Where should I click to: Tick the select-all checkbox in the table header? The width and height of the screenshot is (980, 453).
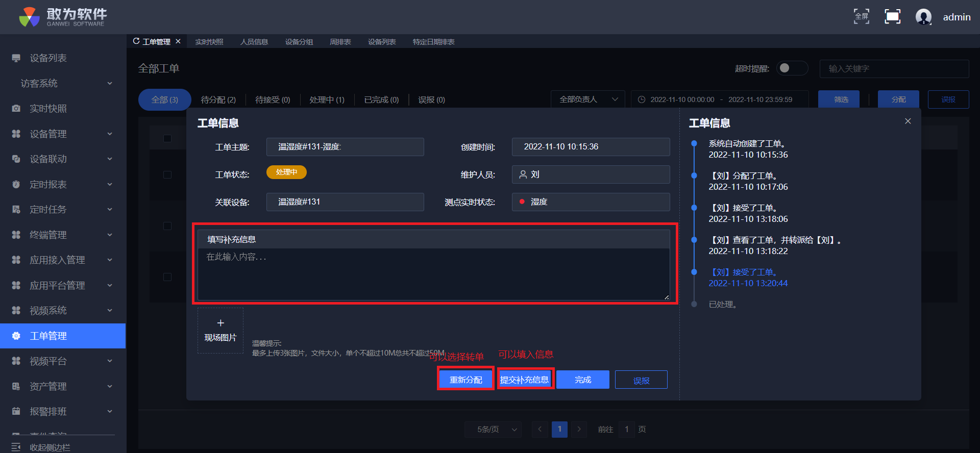(x=167, y=139)
